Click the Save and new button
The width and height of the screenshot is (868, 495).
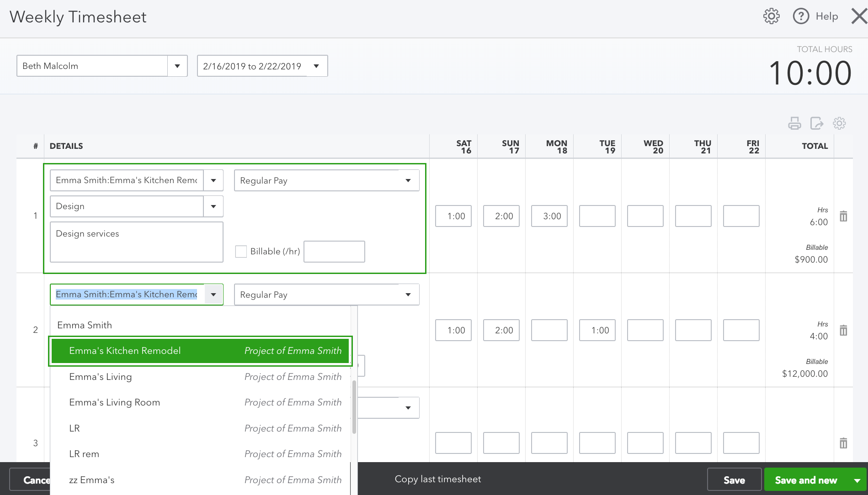(806, 480)
